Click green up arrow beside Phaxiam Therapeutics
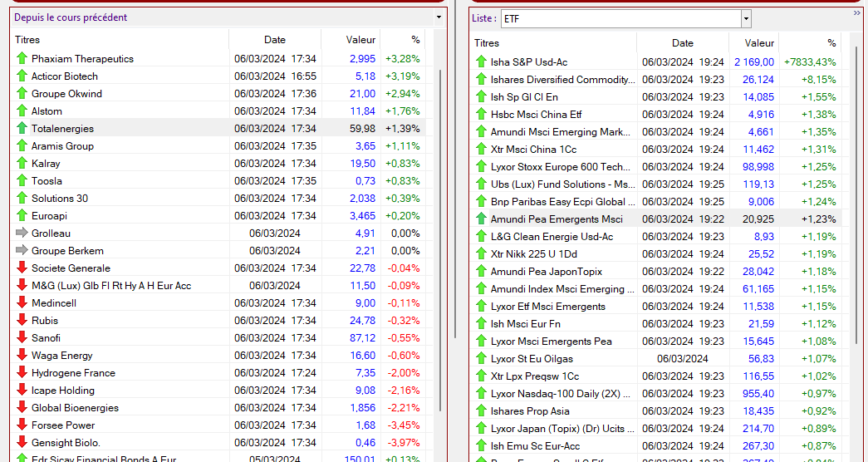868x462 pixels. pyautogui.click(x=22, y=58)
